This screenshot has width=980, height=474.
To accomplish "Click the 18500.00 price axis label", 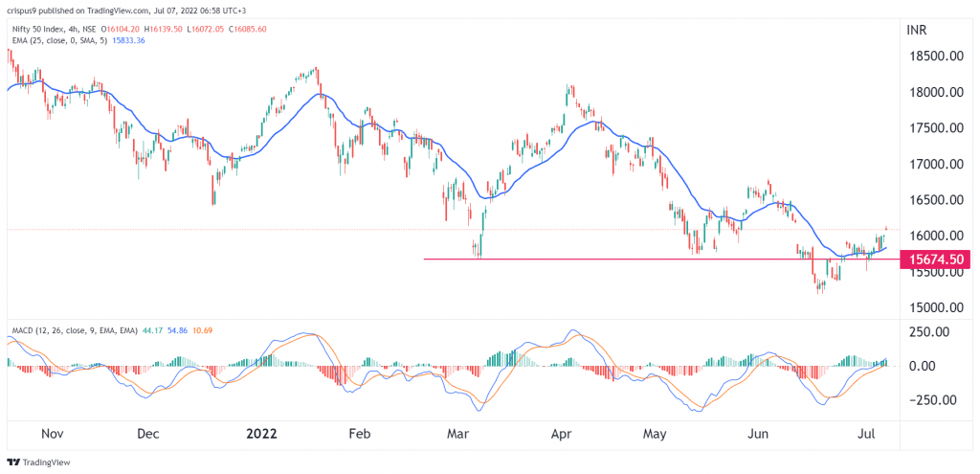I will click(x=936, y=56).
